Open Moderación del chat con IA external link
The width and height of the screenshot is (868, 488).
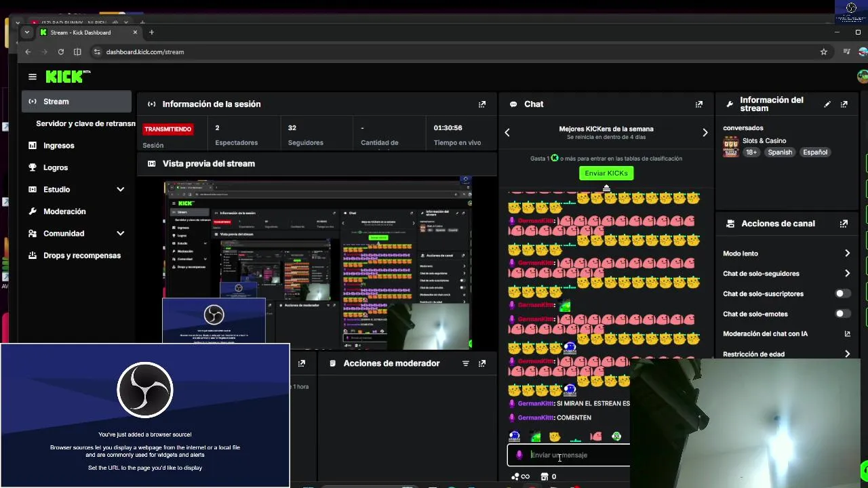(847, 333)
